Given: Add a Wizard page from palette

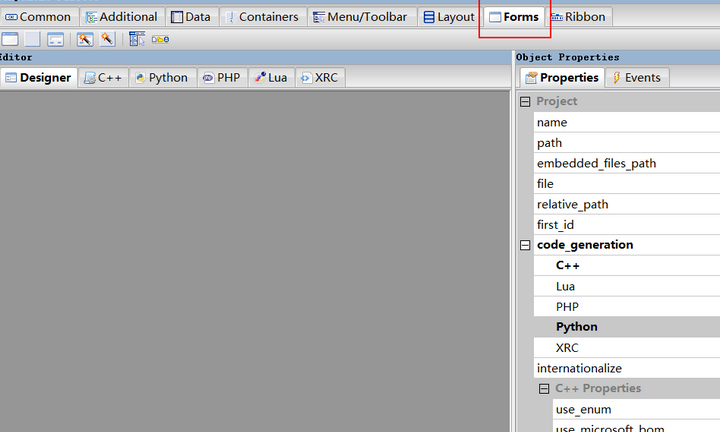Looking at the screenshot, I should click(x=107, y=39).
